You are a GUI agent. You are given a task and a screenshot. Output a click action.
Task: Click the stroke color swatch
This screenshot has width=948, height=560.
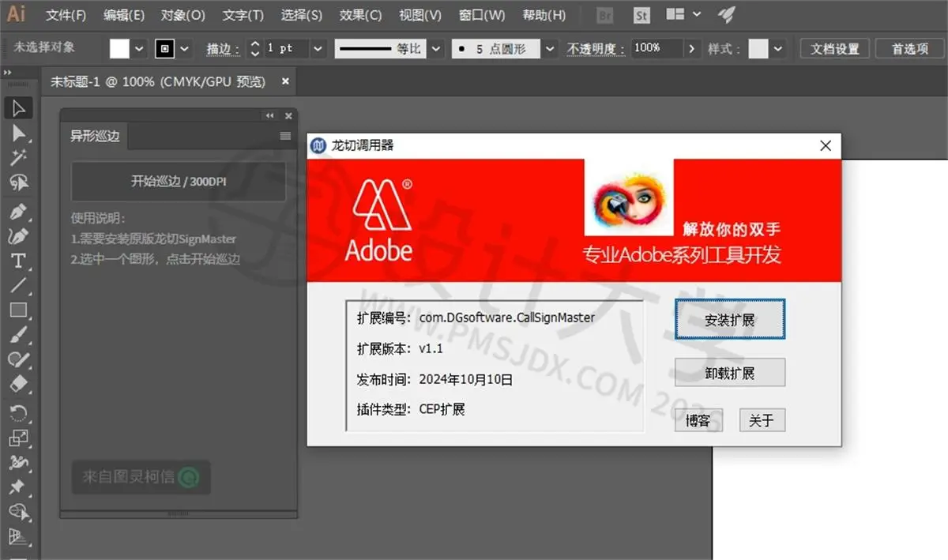164,48
